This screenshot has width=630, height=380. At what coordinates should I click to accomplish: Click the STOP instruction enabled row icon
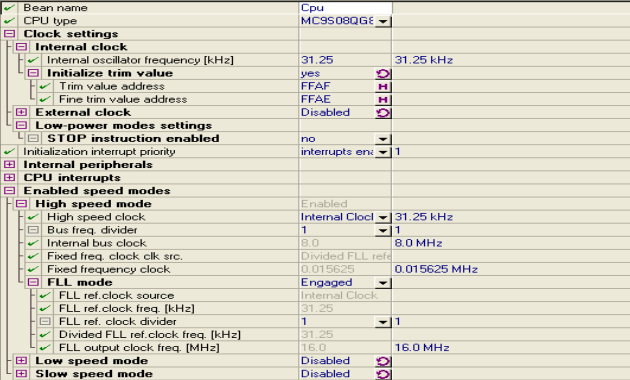[x=33, y=139]
